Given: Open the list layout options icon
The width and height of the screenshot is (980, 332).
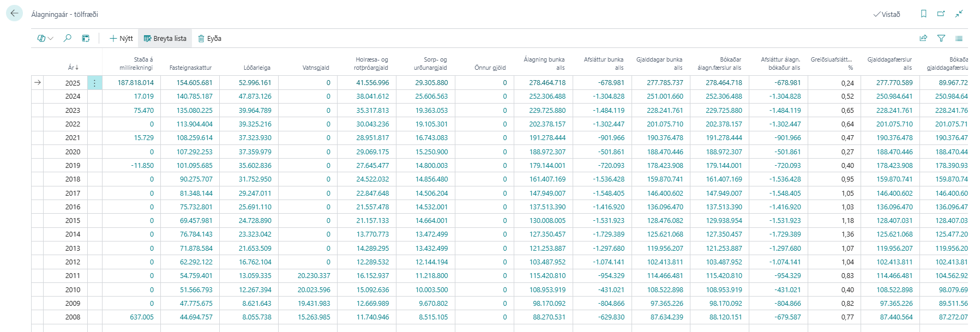Looking at the screenshot, I should pos(959,38).
